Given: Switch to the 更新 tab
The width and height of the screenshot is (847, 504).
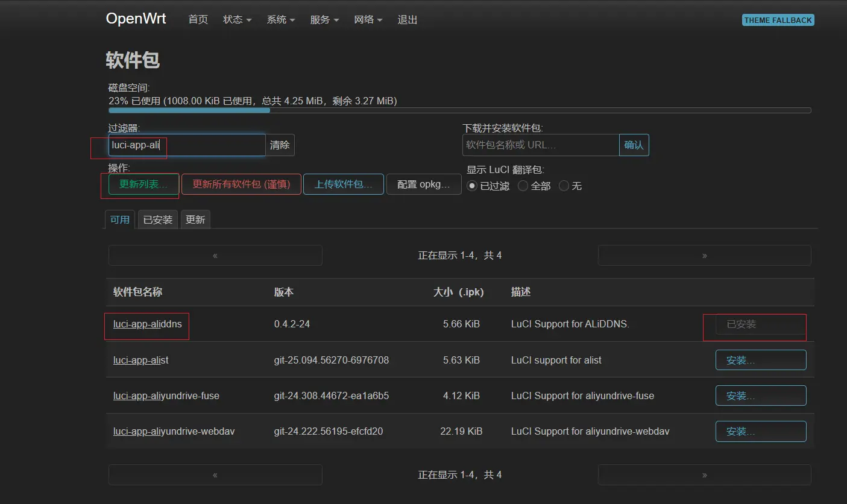Looking at the screenshot, I should tap(195, 220).
